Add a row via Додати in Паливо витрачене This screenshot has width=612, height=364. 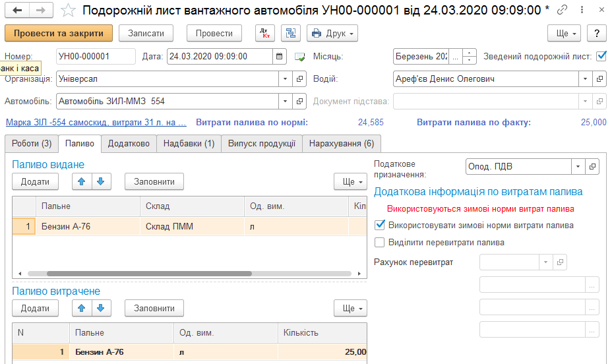35,308
